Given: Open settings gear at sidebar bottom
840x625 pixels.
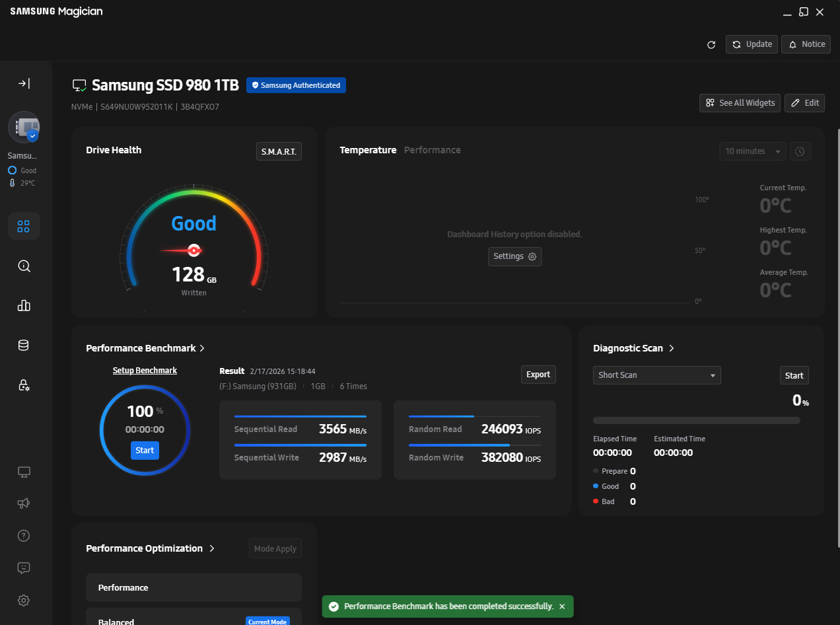Looking at the screenshot, I should click(x=24, y=601).
